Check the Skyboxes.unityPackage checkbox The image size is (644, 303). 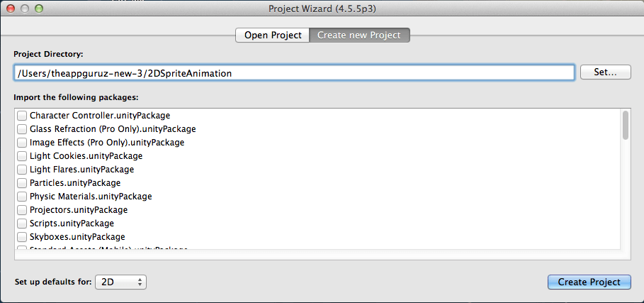click(22, 237)
